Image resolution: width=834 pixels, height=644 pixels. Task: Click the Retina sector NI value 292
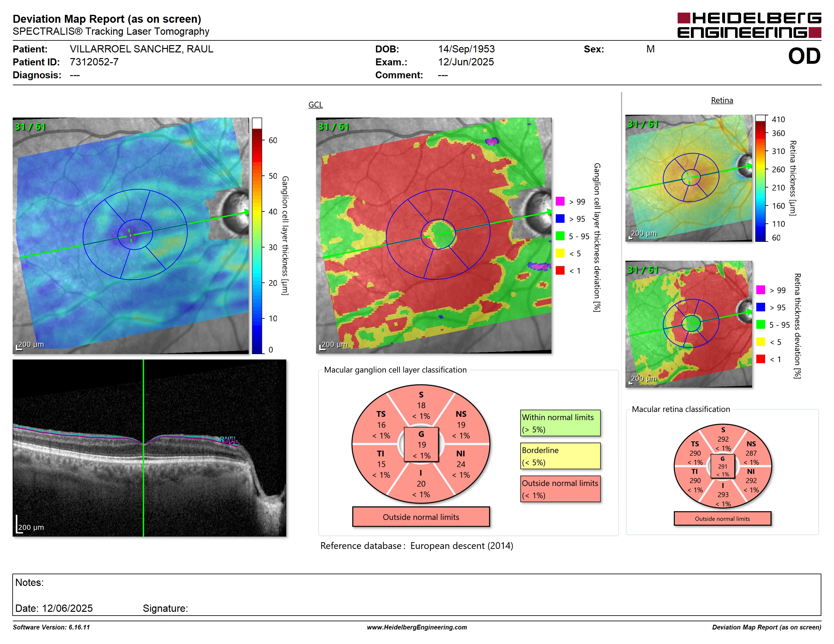click(x=751, y=481)
